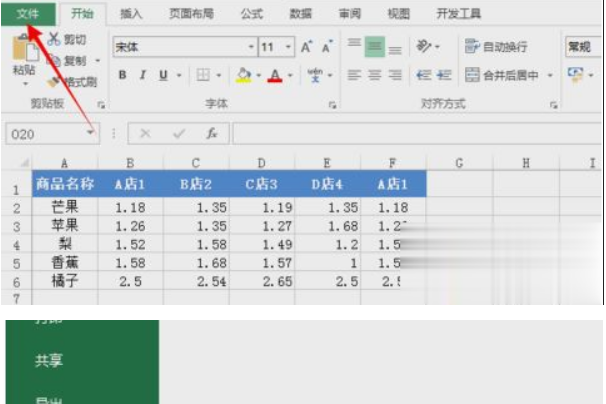
Task: Open the 字体 group dialog launcher
Action: coord(333,105)
